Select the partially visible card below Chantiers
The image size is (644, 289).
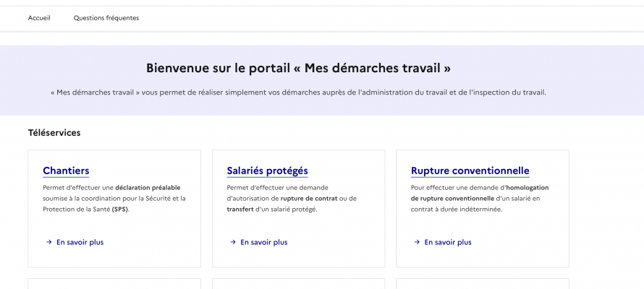pos(114,284)
